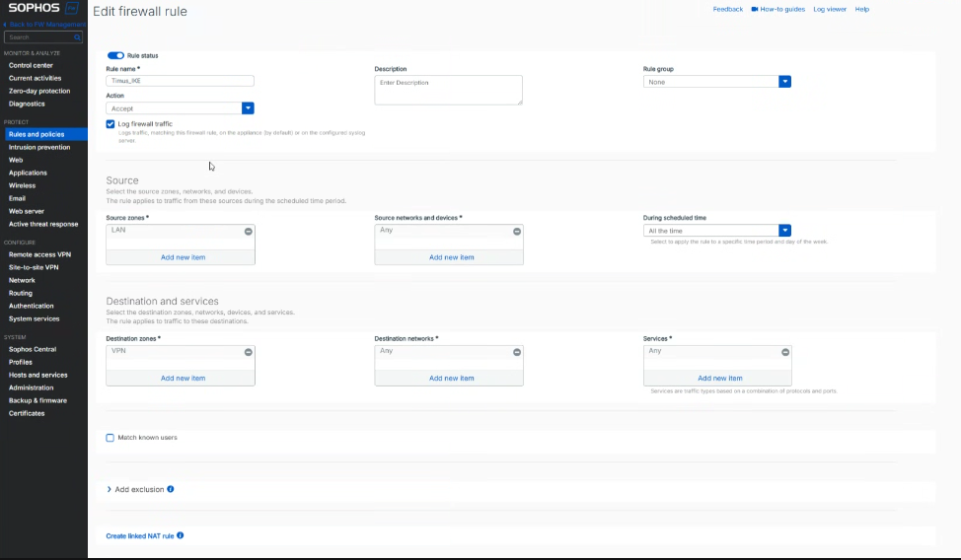This screenshot has width=961, height=560.
Task: Open Remote access VPN
Action: coord(39,255)
